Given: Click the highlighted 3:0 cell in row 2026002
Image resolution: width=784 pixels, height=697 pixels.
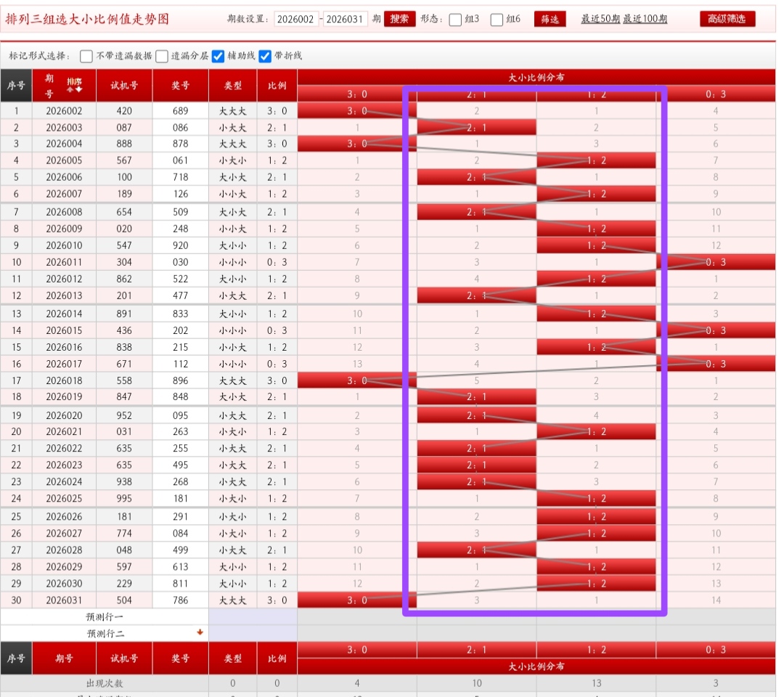Looking at the screenshot, I should [x=357, y=111].
